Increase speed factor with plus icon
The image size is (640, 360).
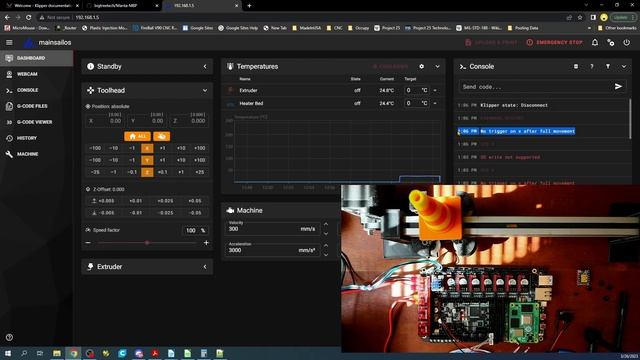click(206, 243)
